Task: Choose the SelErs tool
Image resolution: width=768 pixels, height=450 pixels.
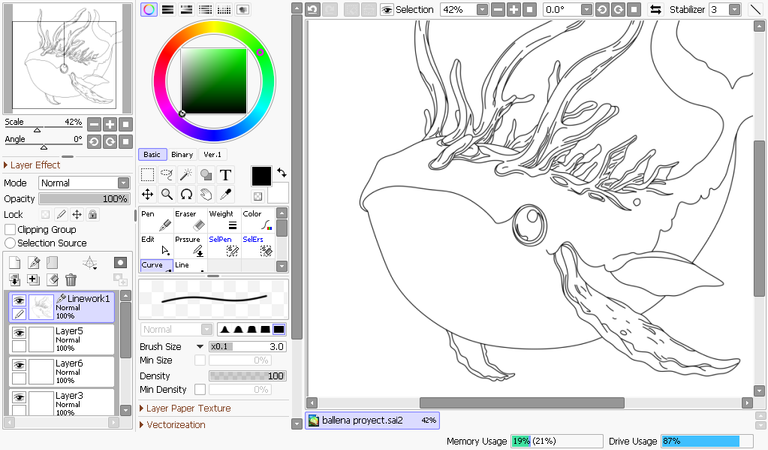Action: (x=258, y=246)
